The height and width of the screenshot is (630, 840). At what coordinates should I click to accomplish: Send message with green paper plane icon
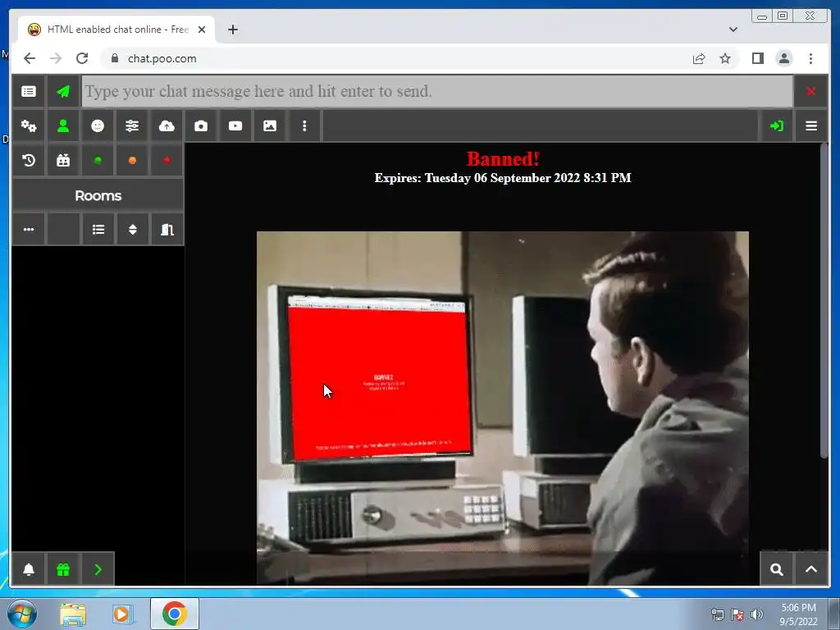tap(63, 92)
